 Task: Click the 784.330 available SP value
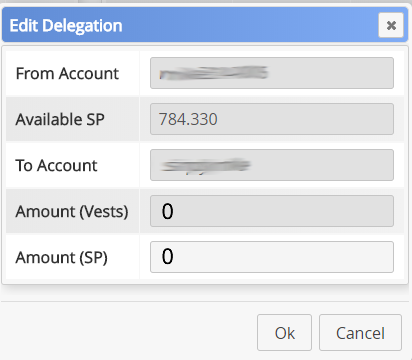[x=188, y=119]
